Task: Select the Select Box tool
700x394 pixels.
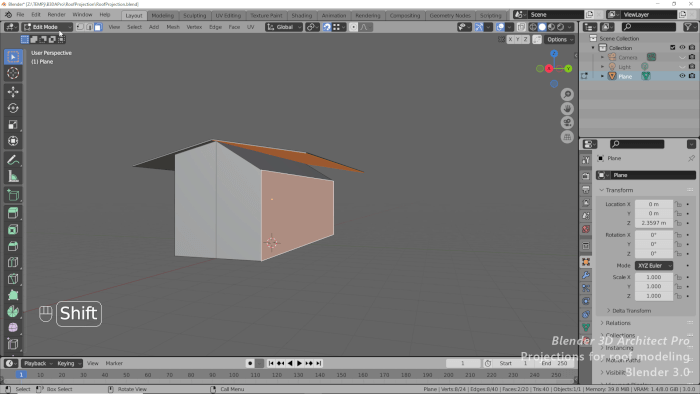Action: click(13, 57)
